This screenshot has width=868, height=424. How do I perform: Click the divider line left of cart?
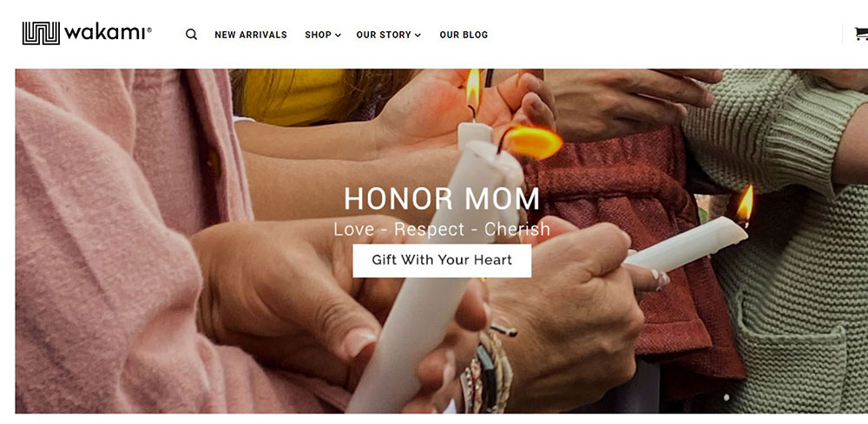tap(843, 34)
